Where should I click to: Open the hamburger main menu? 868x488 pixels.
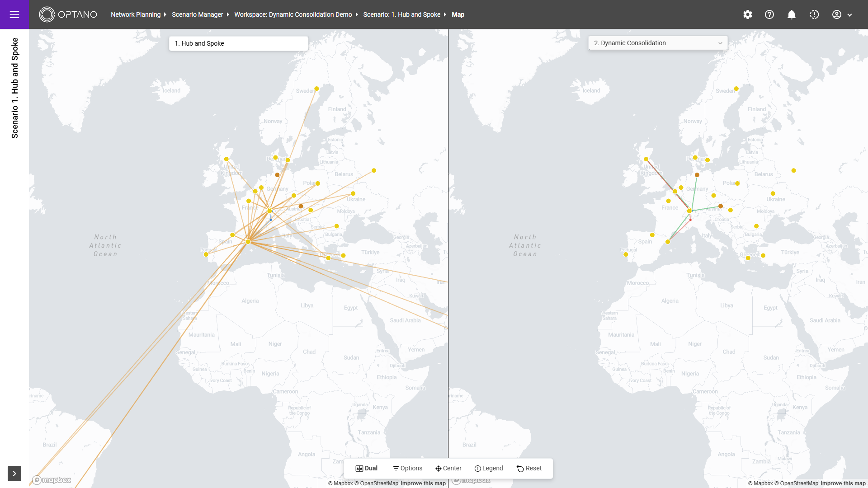[x=14, y=14]
